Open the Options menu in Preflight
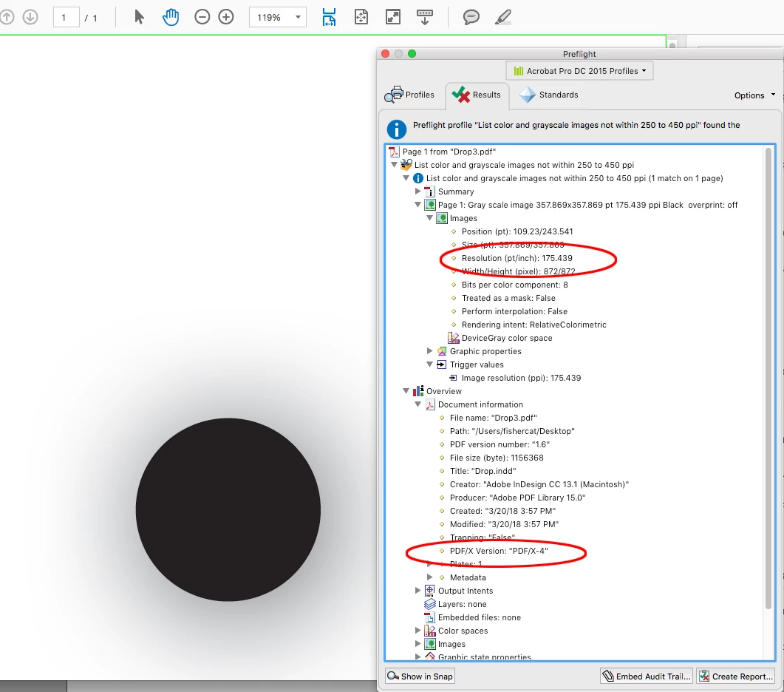This screenshot has height=692, width=784. click(754, 95)
